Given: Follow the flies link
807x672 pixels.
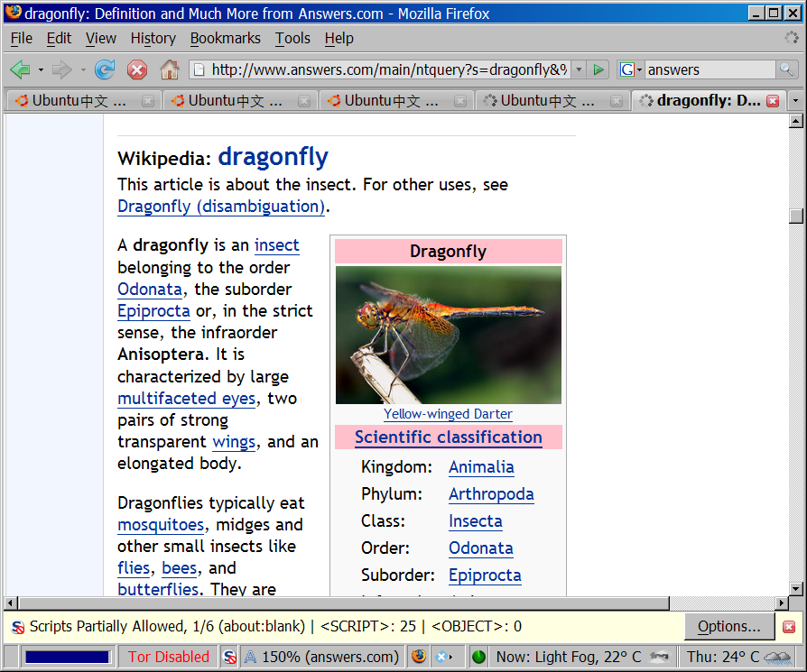Looking at the screenshot, I should (x=134, y=568).
